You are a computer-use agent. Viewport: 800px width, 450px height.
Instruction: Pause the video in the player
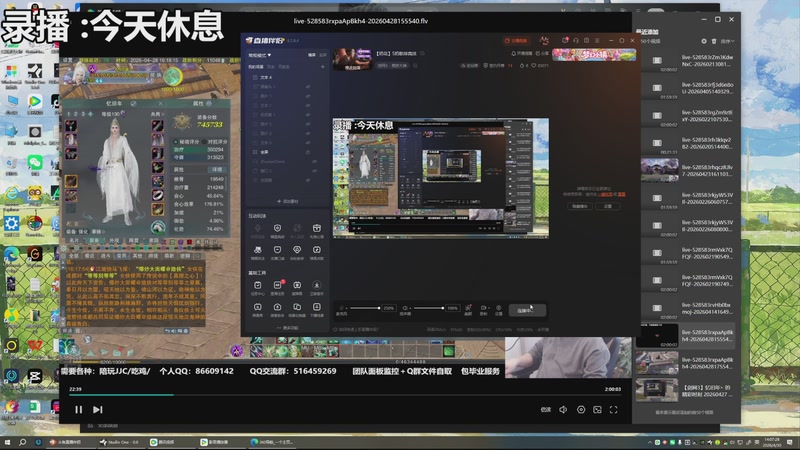coord(79,409)
